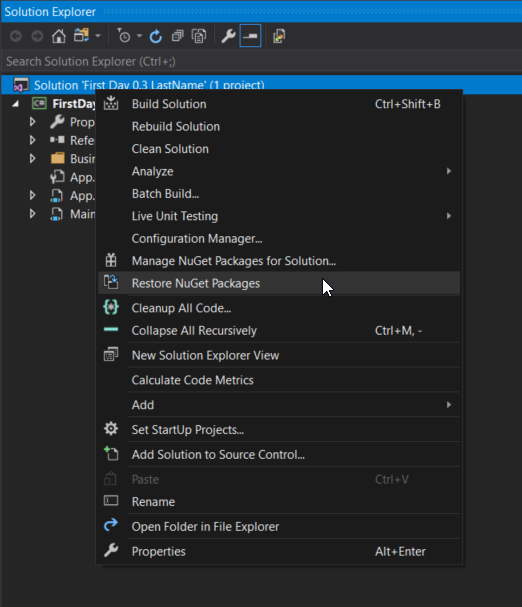The width and height of the screenshot is (522, 607).
Task: Toggle the Switch Views solution/folder icon
Action: point(81,36)
